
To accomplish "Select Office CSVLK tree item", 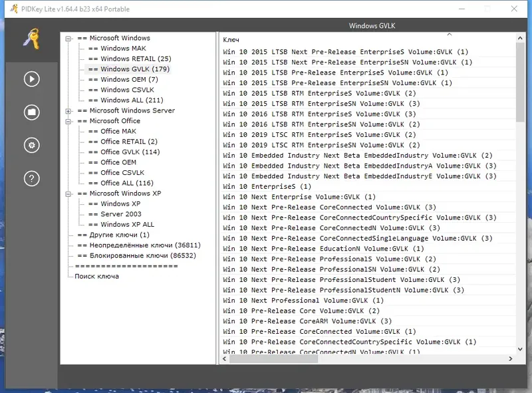I will pyautogui.click(x=116, y=172).
